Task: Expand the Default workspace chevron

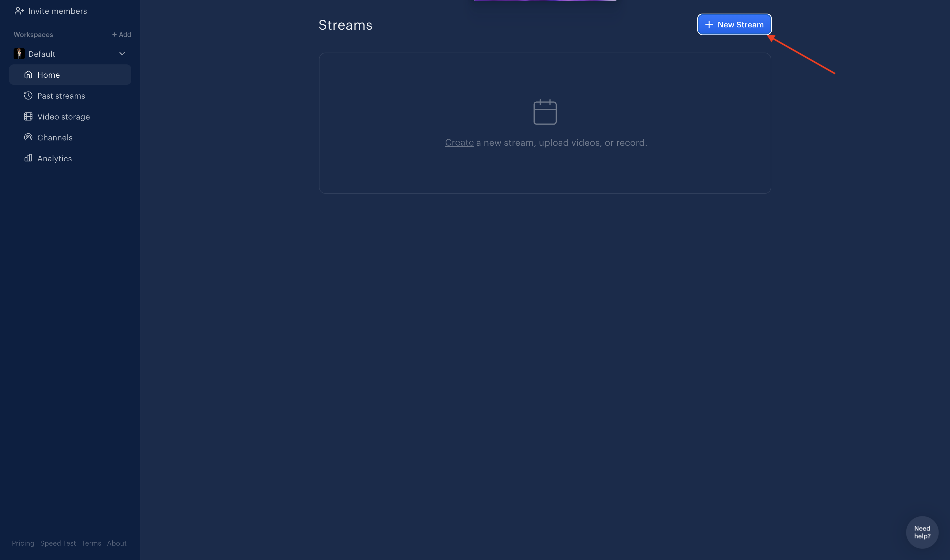Action: [x=122, y=53]
